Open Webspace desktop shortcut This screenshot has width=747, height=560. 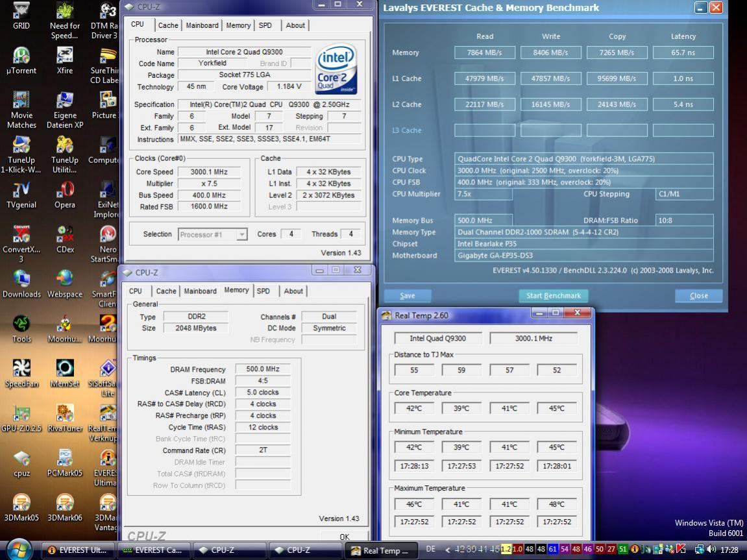65,285
